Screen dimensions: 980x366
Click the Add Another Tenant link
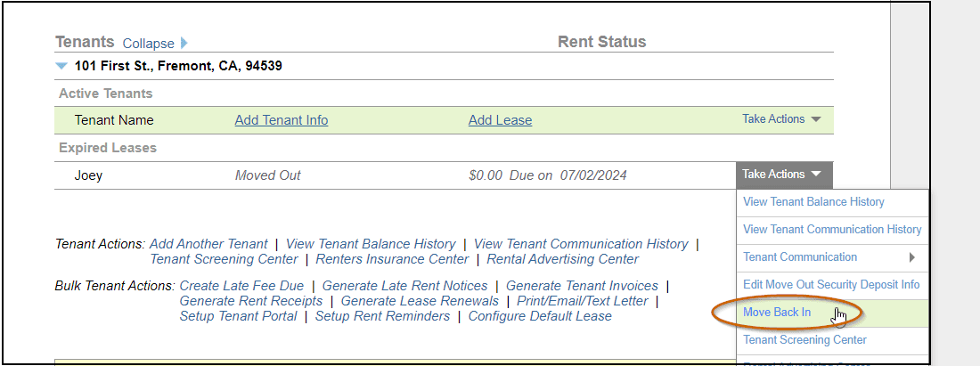click(208, 244)
